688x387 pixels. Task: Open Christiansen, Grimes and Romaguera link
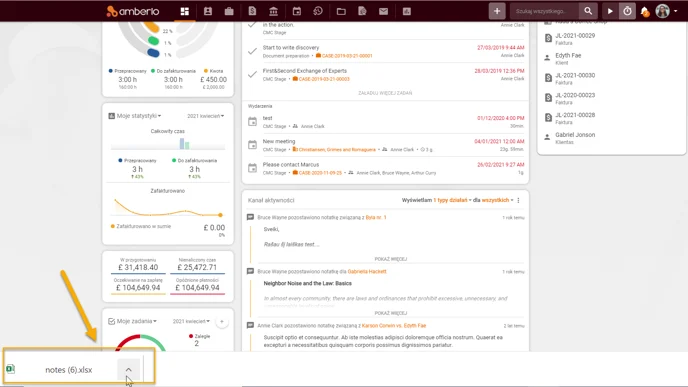pyautogui.click(x=334, y=150)
